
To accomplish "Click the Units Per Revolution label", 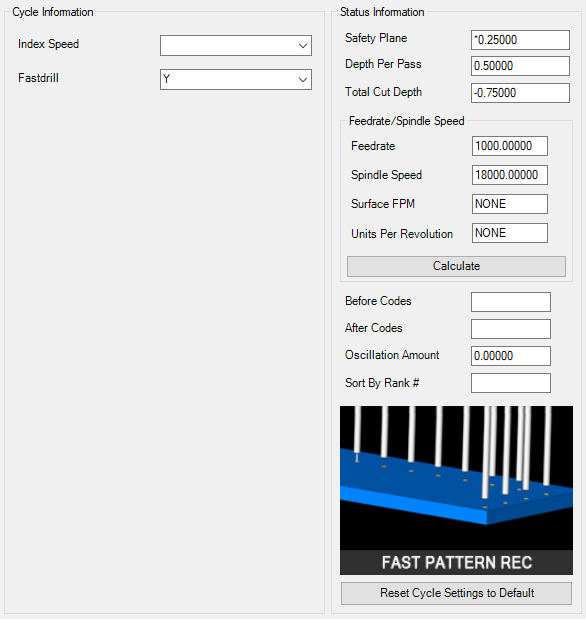I will click(x=402, y=234).
